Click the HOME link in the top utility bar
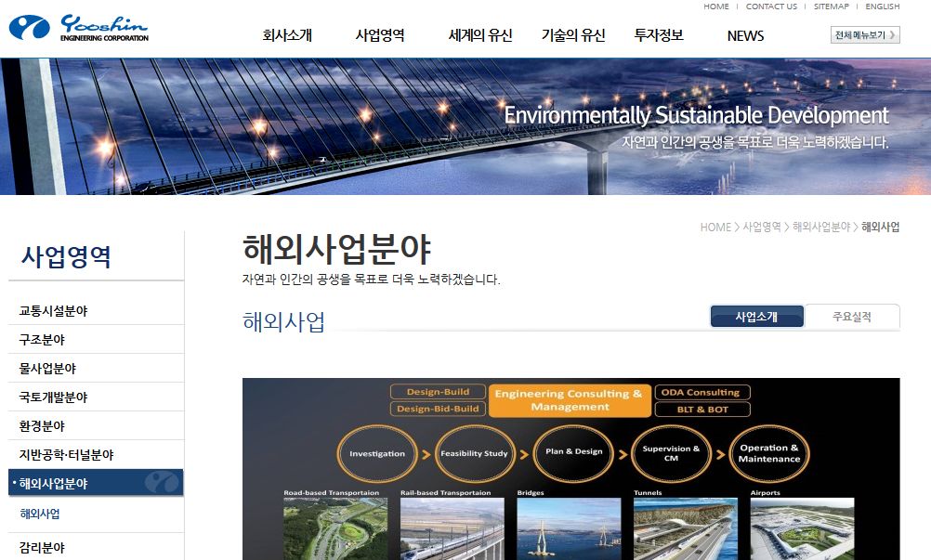This screenshot has height=560, width=931. click(x=715, y=7)
